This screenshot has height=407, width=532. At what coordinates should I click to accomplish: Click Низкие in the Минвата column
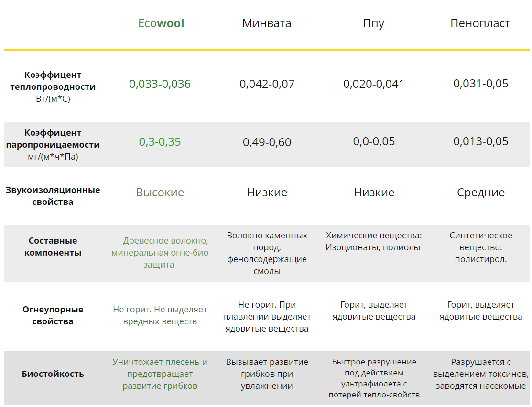click(267, 193)
